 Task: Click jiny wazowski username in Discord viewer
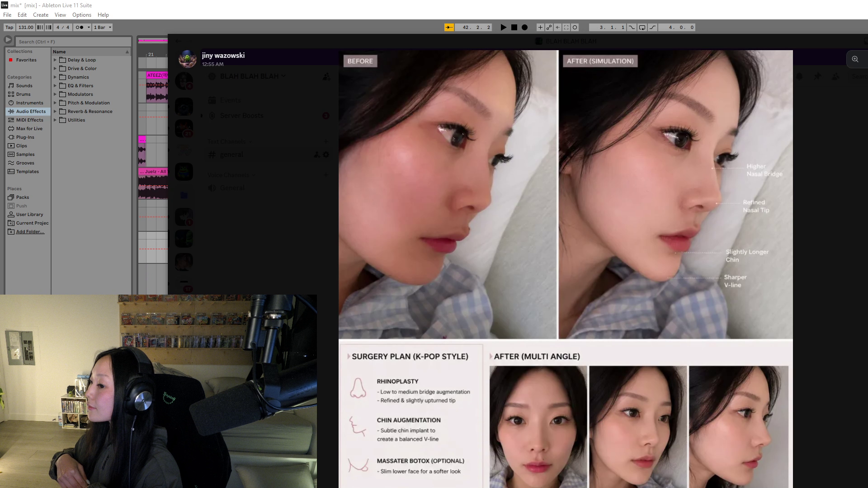point(223,56)
